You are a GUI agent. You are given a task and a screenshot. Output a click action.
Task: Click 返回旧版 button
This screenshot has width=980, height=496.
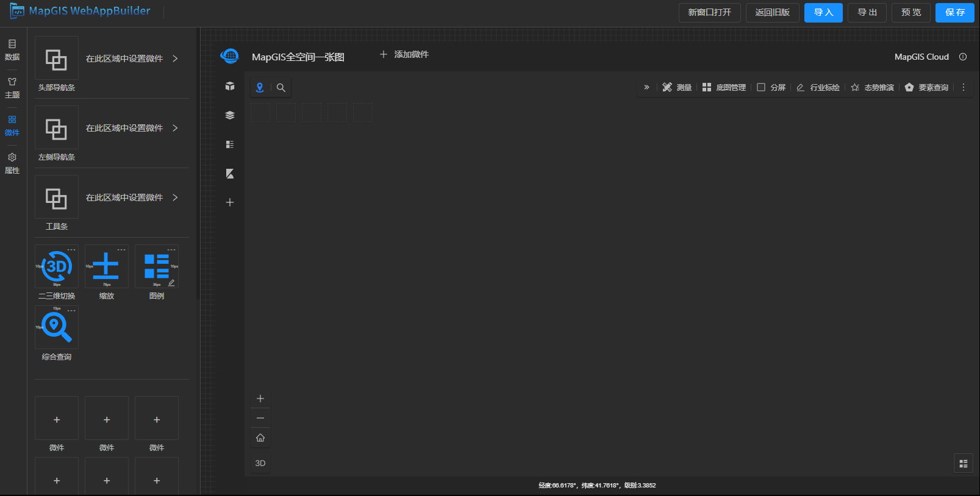click(x=773, y=13)
